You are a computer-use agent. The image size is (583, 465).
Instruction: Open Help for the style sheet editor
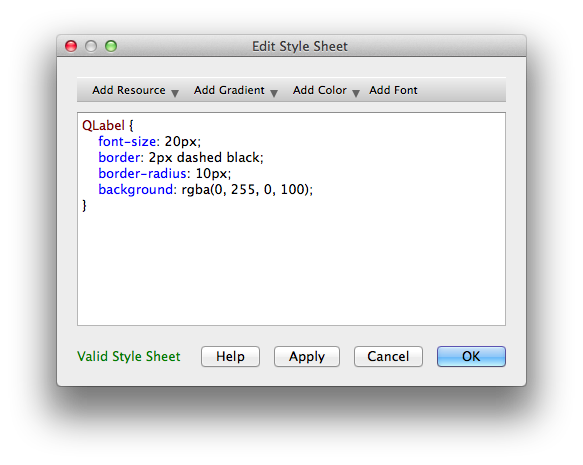230,356
